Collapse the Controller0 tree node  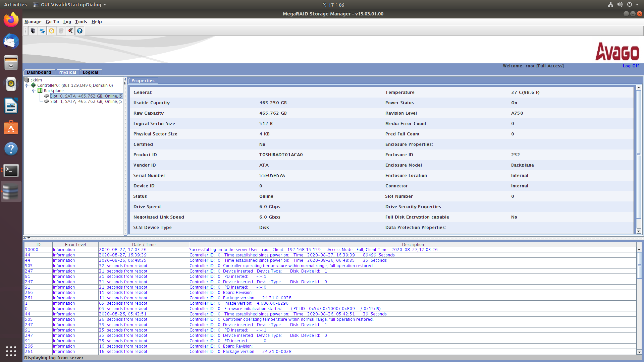click(26, 85)
